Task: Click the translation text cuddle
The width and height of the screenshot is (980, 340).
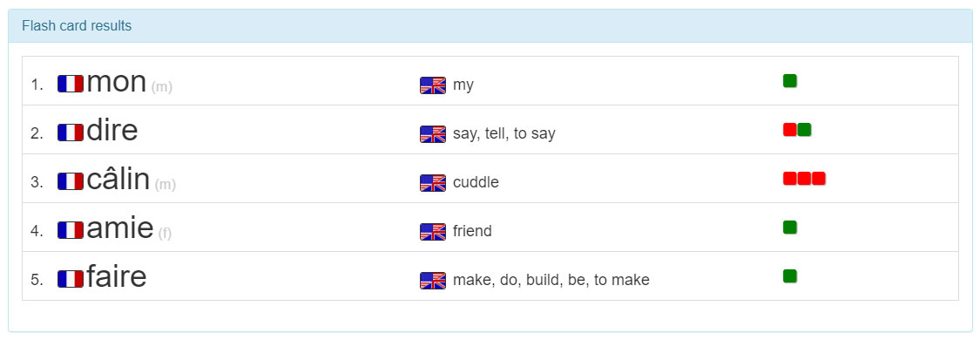Action: click(x=476, y=182)
